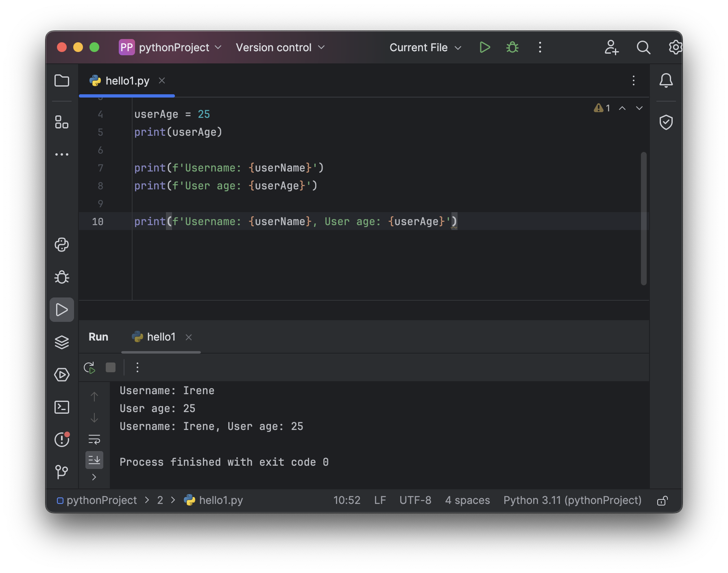
Task: Go to next highlighted error arrow
Action: click(x=639, y=108)
